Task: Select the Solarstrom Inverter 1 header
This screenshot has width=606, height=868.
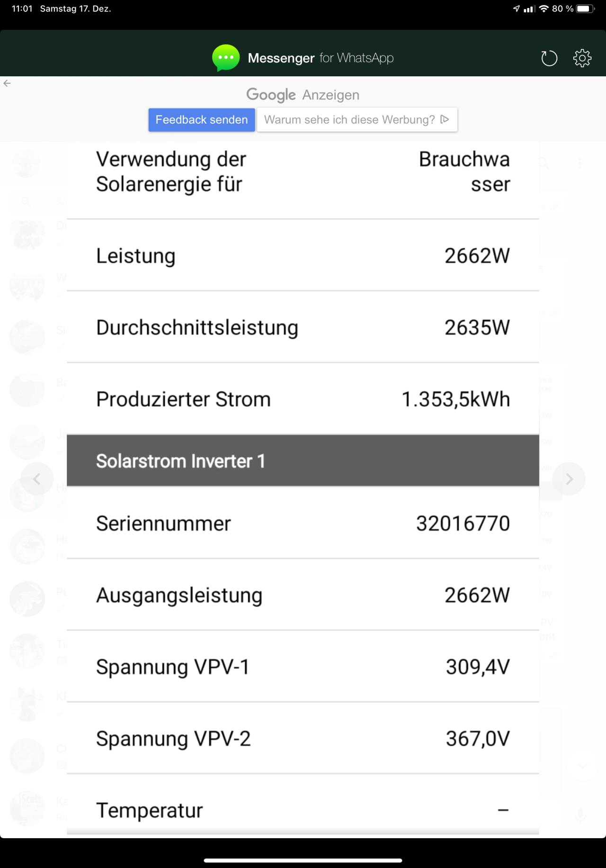Action: click(x=303, y=461)
